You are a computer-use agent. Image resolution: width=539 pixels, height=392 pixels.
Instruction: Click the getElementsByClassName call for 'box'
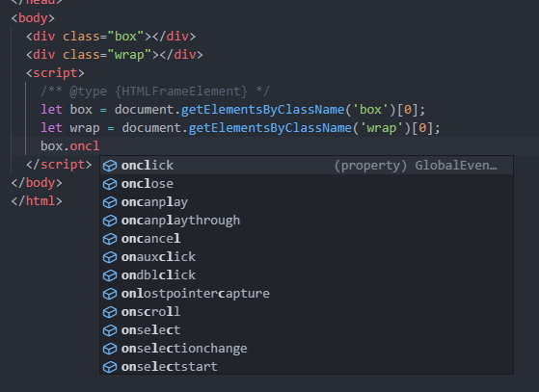262,110
